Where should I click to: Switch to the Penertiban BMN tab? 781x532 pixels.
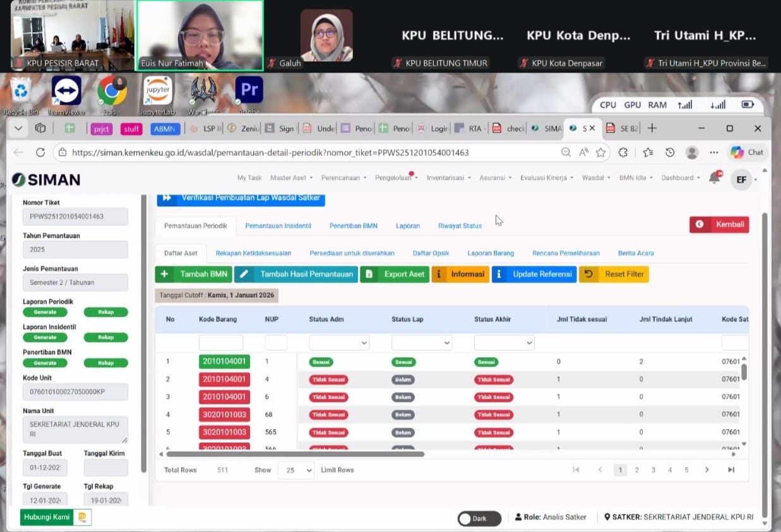coord(353,226)
